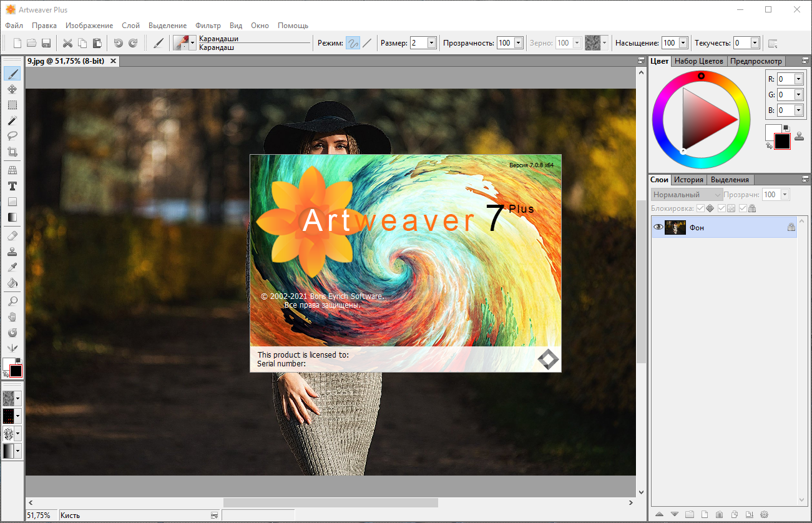Screen dimensions: 812x523
Task: Switch to the Выделения tab
Action: [730, 179]
